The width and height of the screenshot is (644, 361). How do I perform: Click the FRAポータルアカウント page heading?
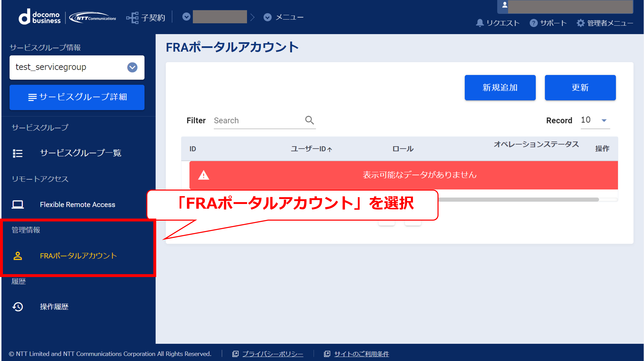(232, 47)
